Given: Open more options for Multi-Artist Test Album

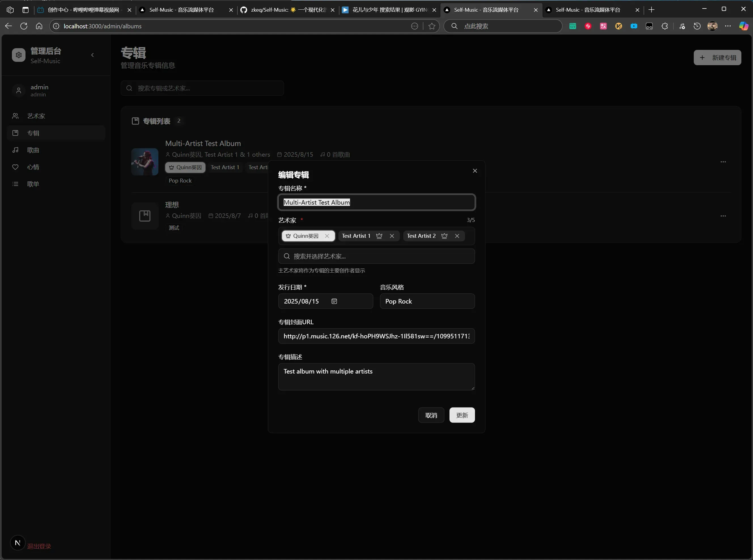Looking at the screenshot, I should point(723,162).
